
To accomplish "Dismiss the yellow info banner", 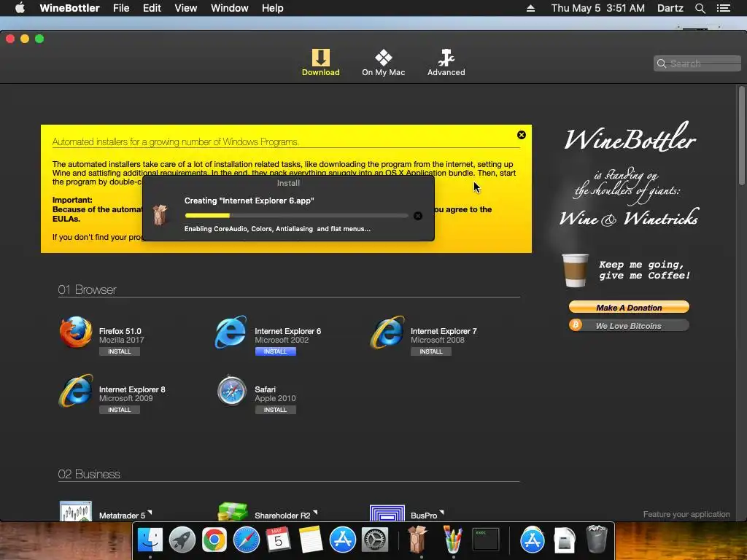I will [x=521, y=135].
